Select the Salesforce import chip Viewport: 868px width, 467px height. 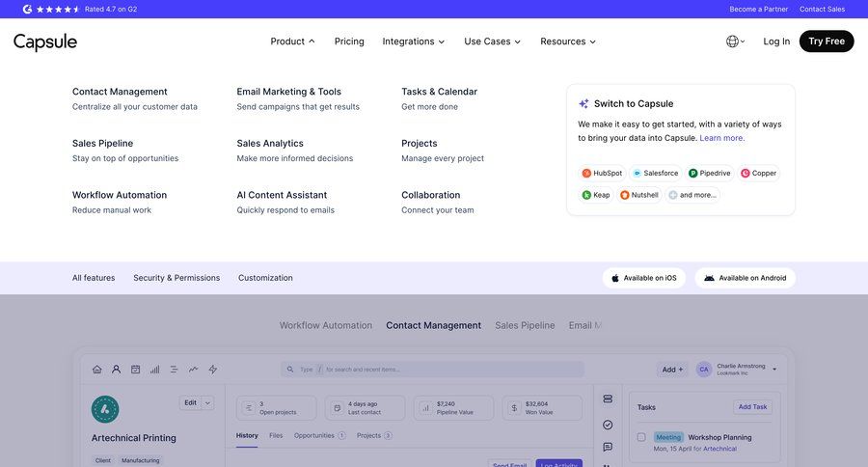coord(655,174)
